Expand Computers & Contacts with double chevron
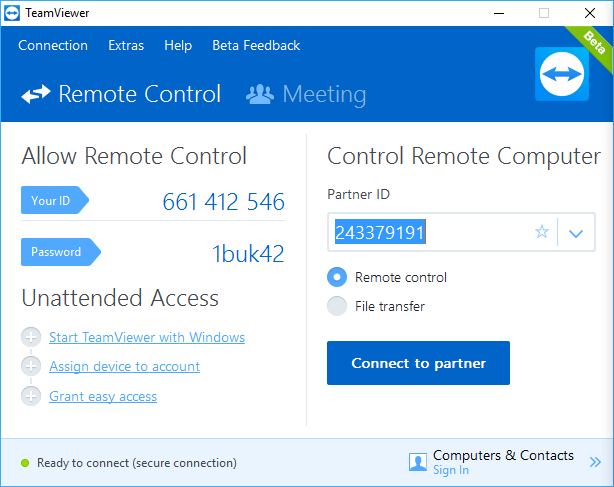The height and width of the screenshot is (487, 614). pos(595,462)
